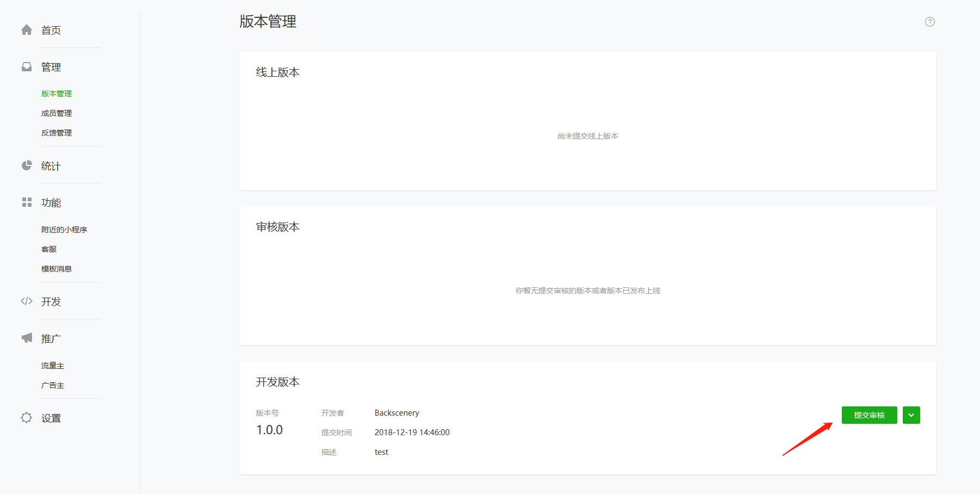Open 流量主 under promotion

pos(53,366)
